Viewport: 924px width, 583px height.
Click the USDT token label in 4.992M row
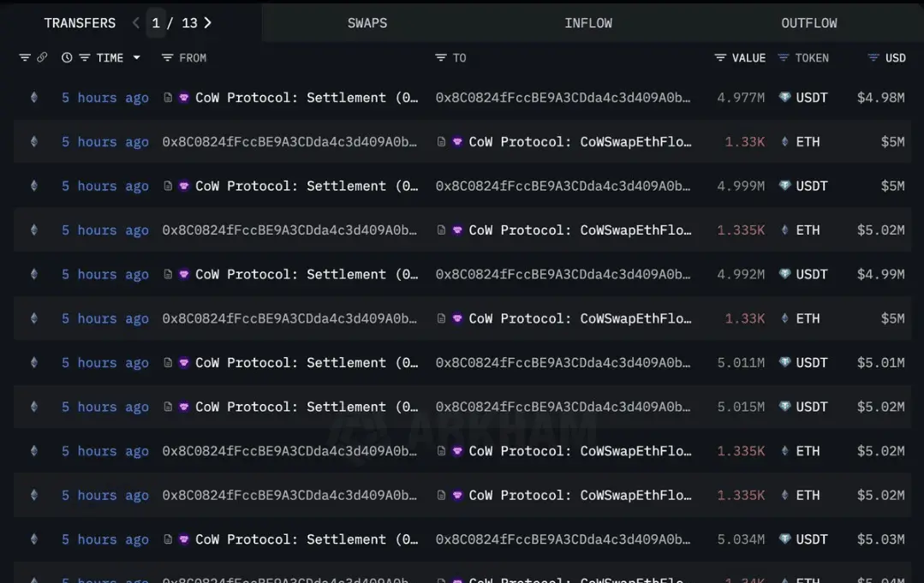(812, 275)
